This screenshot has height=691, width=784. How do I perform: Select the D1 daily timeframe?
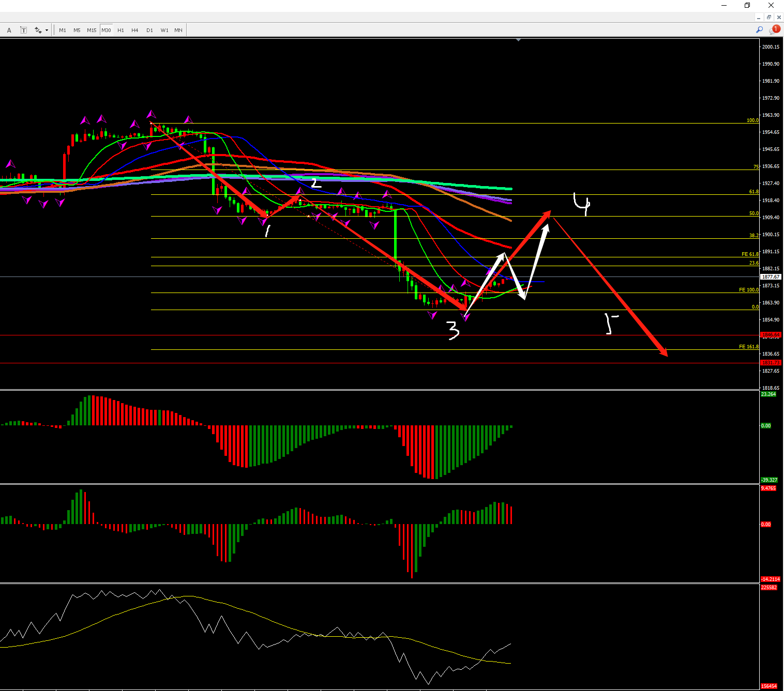[149, 30]
